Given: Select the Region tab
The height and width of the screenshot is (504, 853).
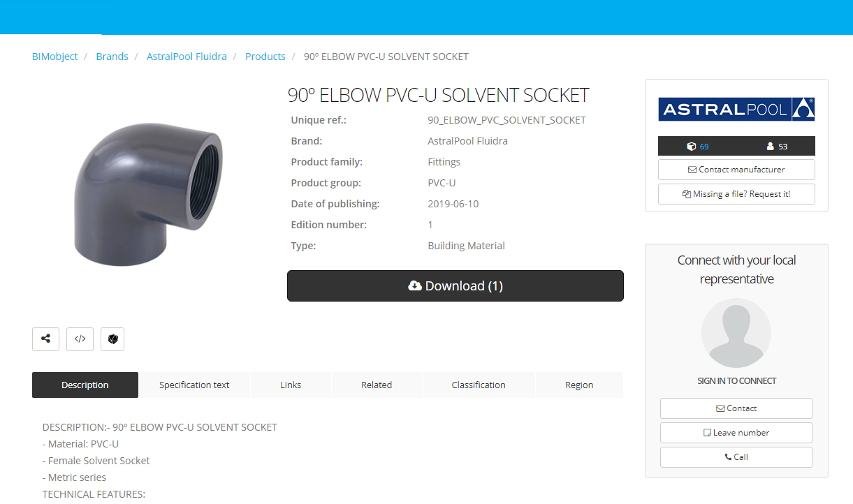Looking at the screenshot, I should pyautogui.click(x=579, y=385).
